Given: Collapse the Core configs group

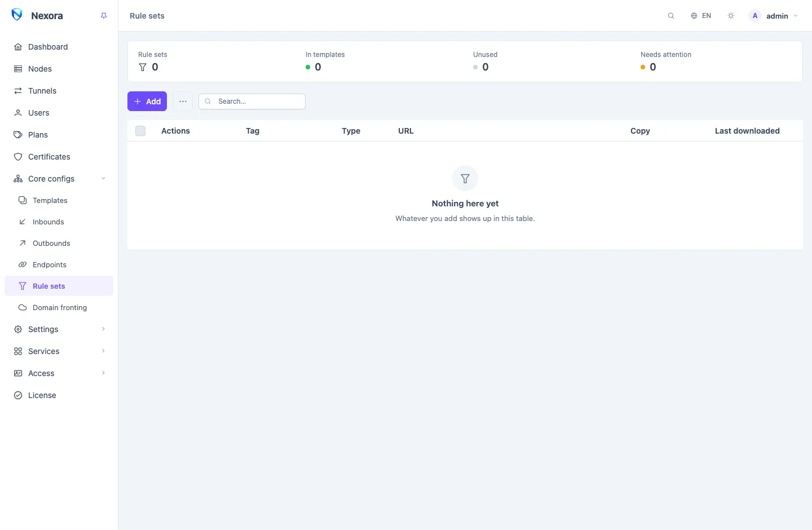Looking at the screenshot, I should tap(59, 179).
